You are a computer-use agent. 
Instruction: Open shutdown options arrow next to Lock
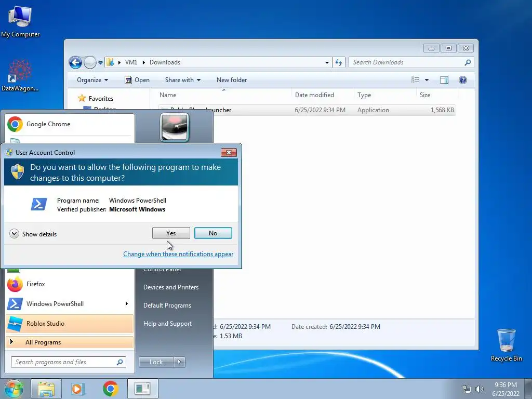coord(179,362)
